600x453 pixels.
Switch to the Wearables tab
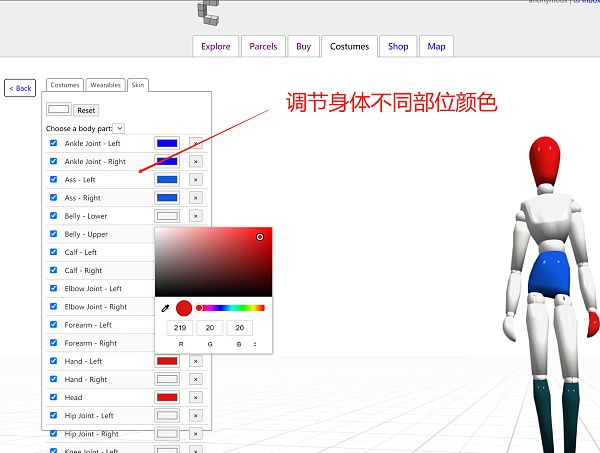coord(105,86)
